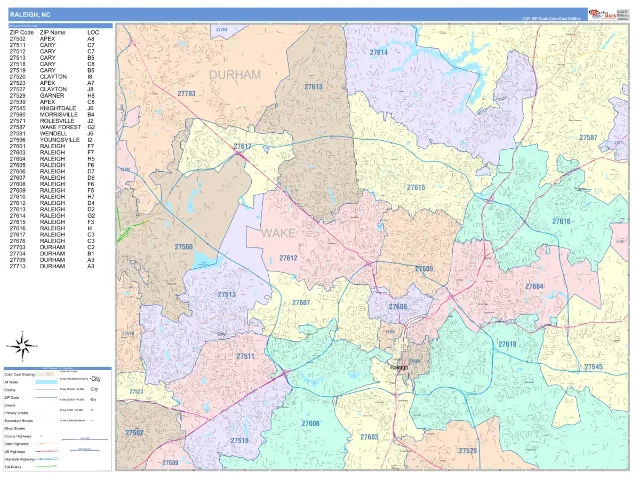Viewport: 640px width, 480px height.
Task: Click the publisher logo in the title bar
Action: click(x=602, y=14)
